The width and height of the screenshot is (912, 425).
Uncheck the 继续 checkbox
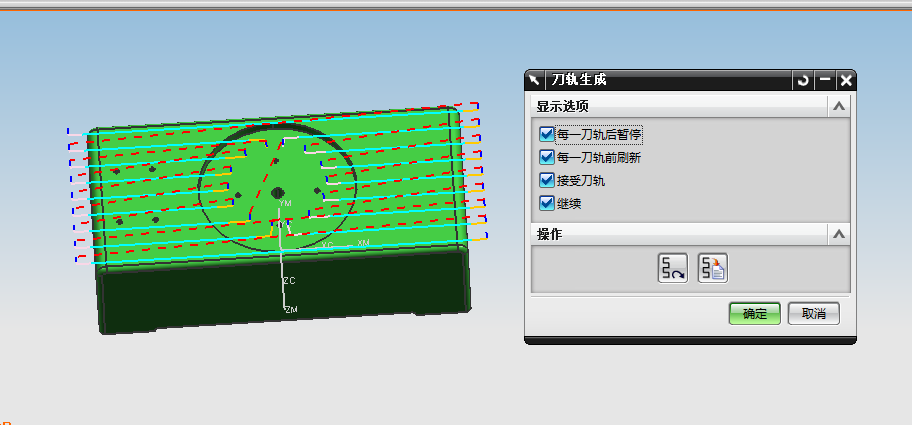(x=546, y=203)
